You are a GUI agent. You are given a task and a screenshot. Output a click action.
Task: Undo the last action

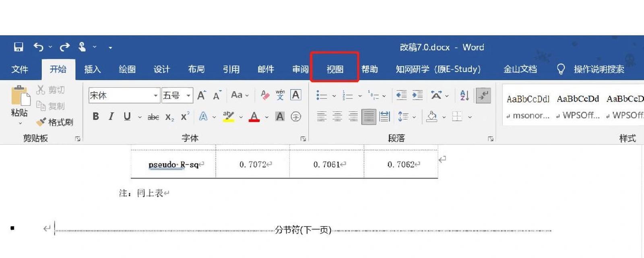pos(39,47)
